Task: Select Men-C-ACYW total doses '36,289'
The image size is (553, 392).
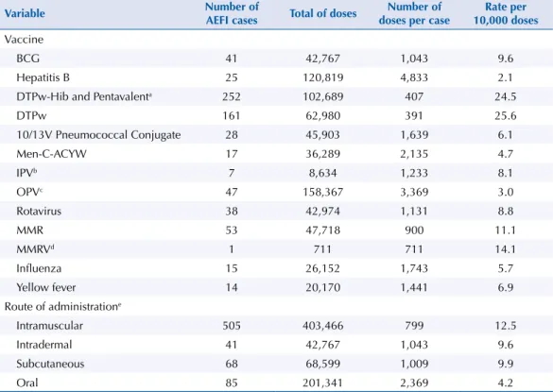Action: [x=323, y=154]
